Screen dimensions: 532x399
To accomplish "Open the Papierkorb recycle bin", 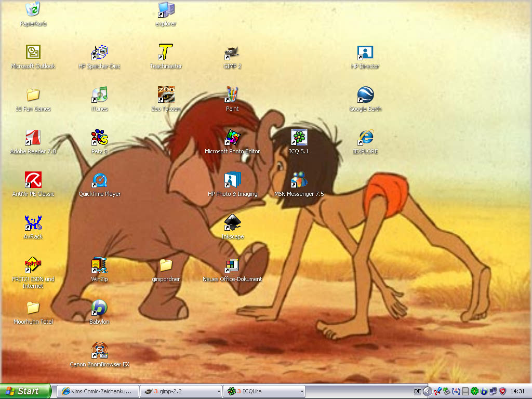I will (33, 10).
